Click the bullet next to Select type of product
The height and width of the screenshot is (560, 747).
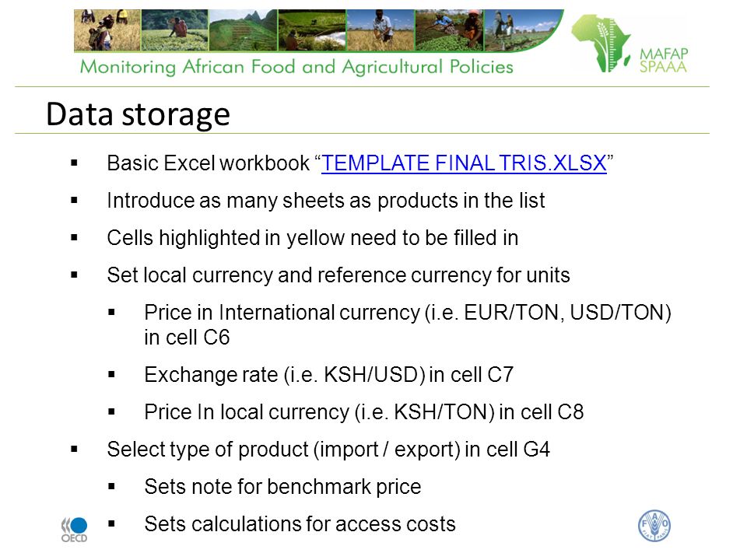pyautogui.click(x=74, y=449)
